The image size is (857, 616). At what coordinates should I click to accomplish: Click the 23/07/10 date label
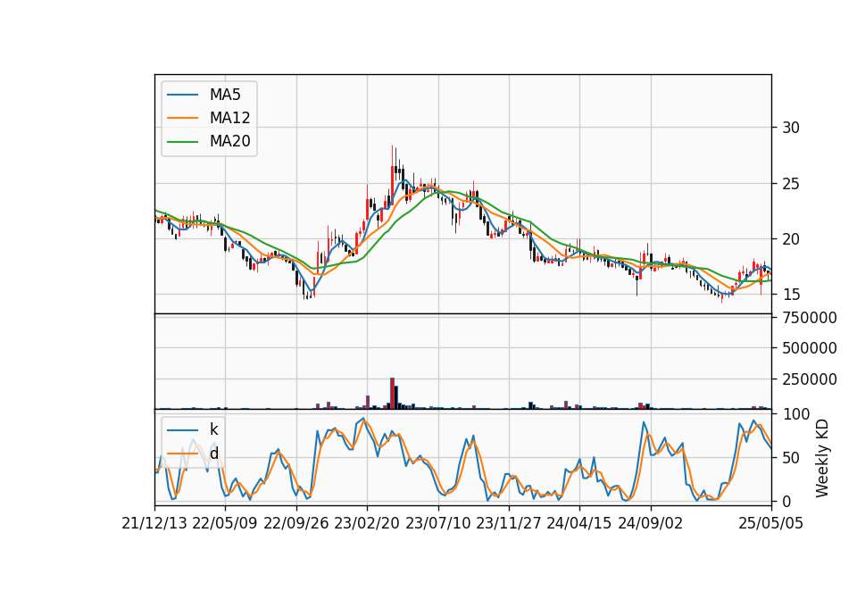[x=437, y=524]
